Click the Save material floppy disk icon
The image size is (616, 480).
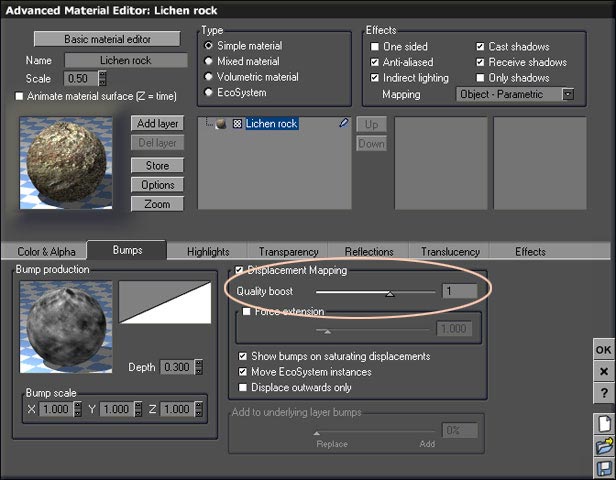click(x=603, y=467)
